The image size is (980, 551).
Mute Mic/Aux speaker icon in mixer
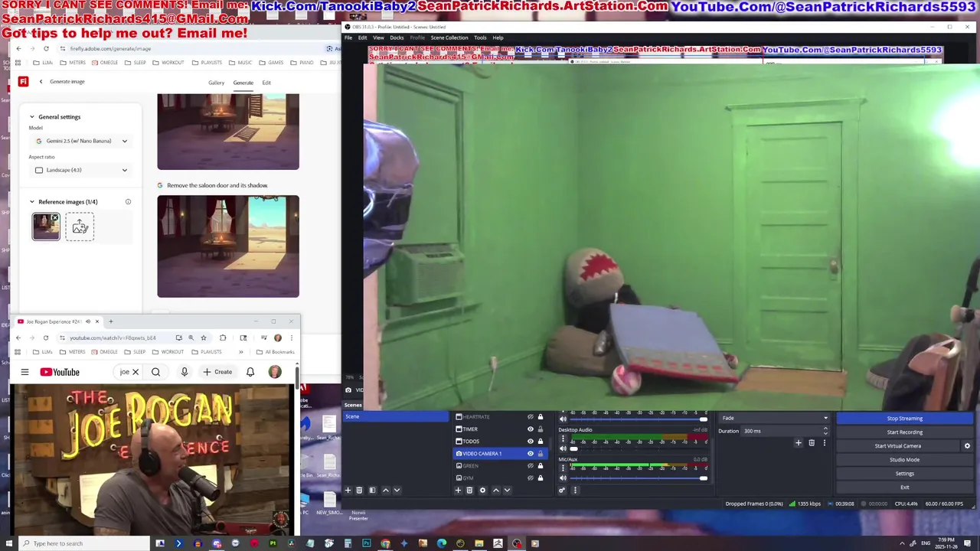pos(563,478)
